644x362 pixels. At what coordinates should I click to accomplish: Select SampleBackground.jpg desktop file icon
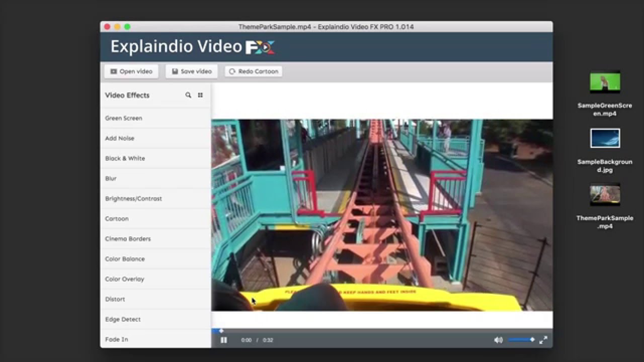(605, 138)
